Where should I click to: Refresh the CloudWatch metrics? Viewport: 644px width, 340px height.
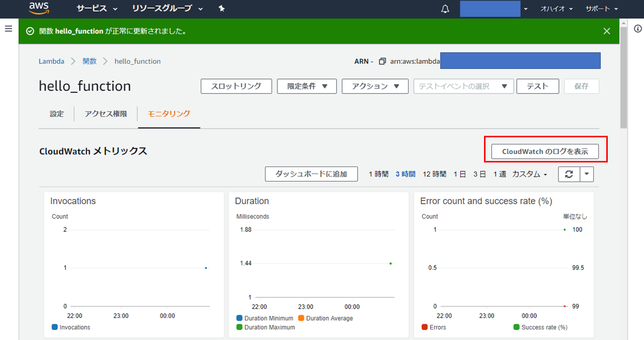tap(569, 174)
